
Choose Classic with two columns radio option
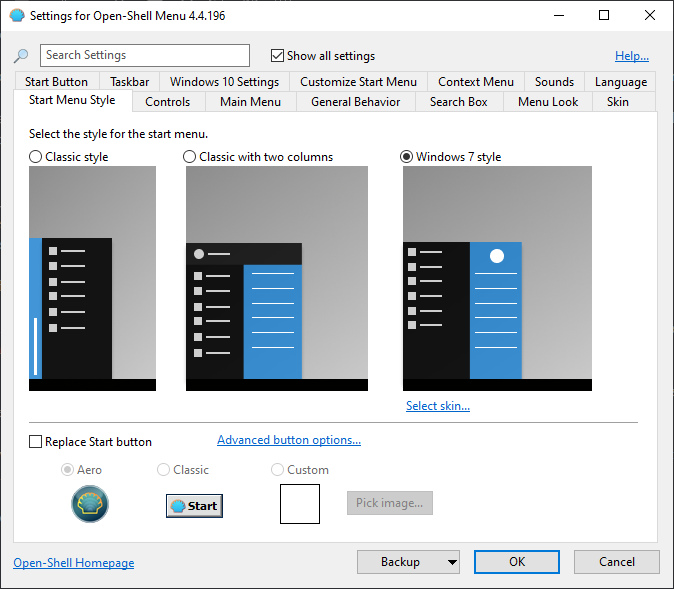point(190,156)
